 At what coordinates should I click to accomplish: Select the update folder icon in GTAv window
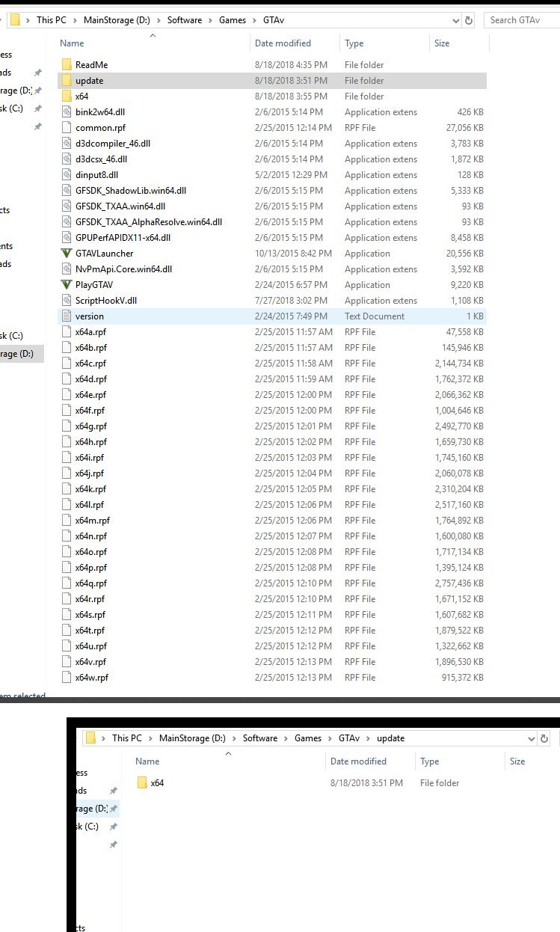pos(67,81)
